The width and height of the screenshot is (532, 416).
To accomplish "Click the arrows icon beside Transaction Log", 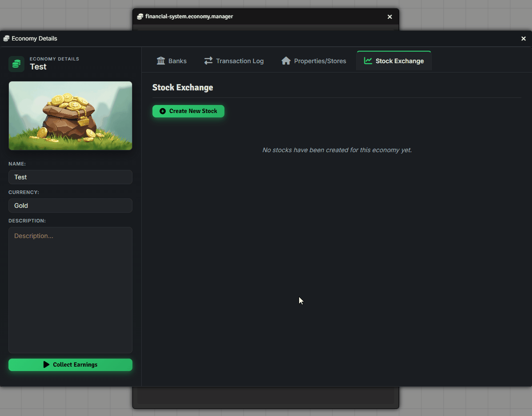I will point(208,61).
